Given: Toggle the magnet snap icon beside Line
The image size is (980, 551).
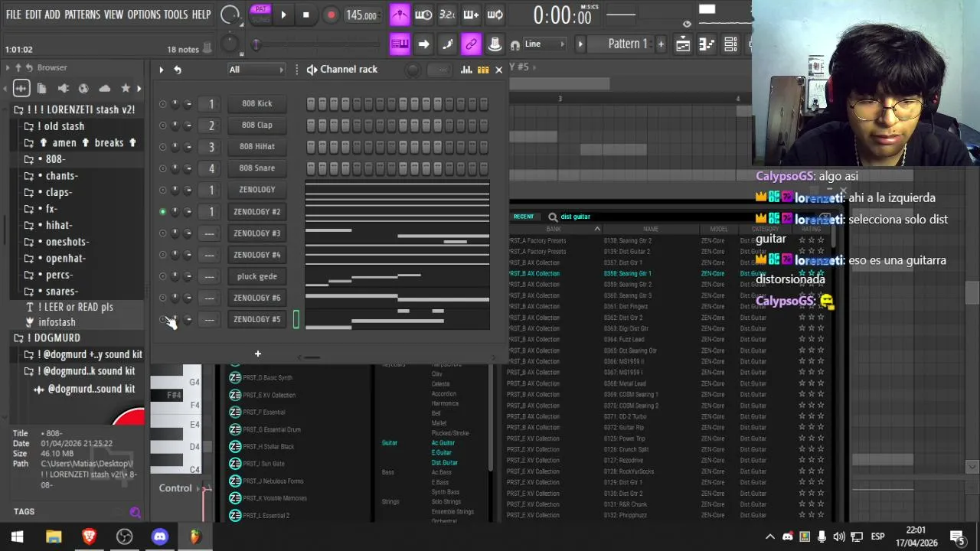Looking at the screenshot, I should click(x=515, y=44).
